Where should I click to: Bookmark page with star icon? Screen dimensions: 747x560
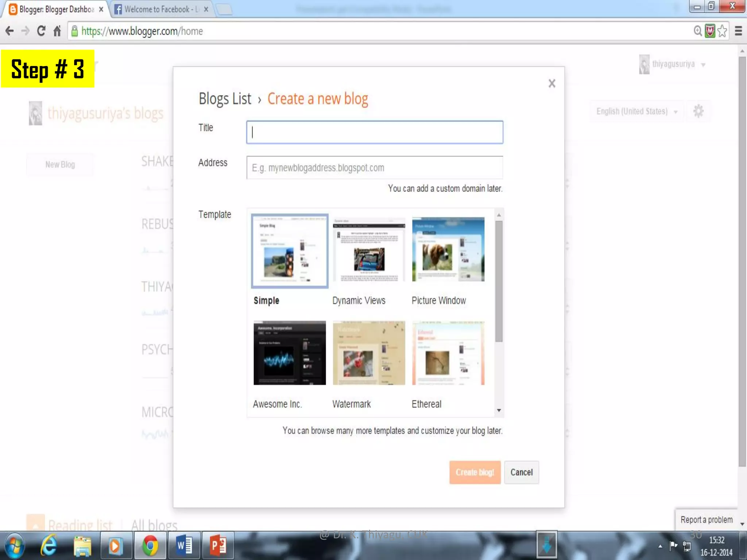tap(722, 31)
